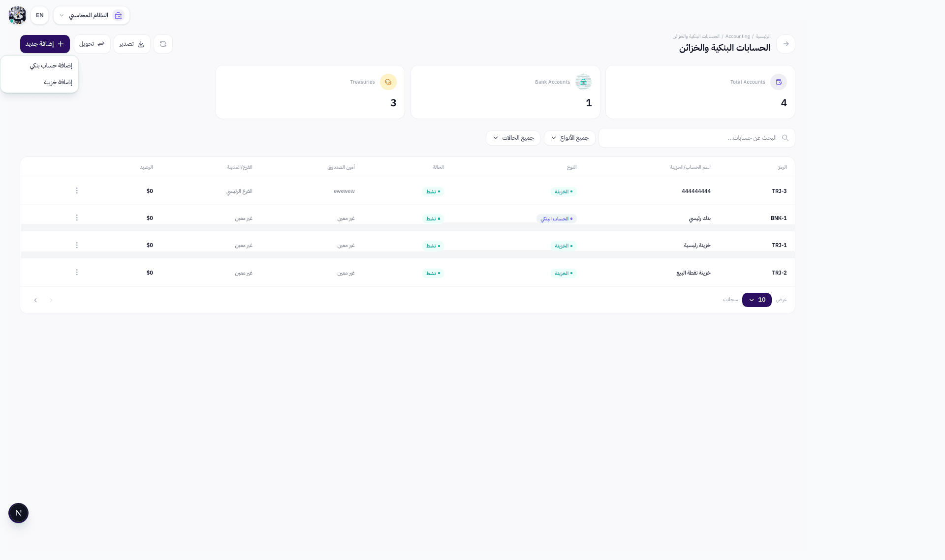Click the Treasuries card icon

point(388,82)
